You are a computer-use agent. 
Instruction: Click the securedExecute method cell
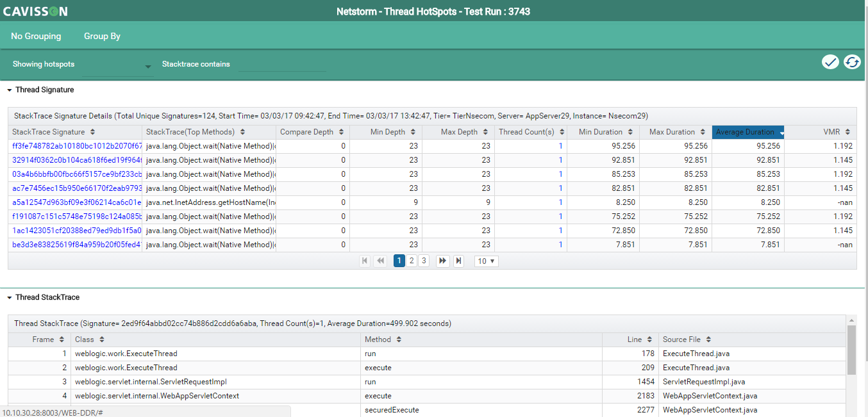coord(481,410)
